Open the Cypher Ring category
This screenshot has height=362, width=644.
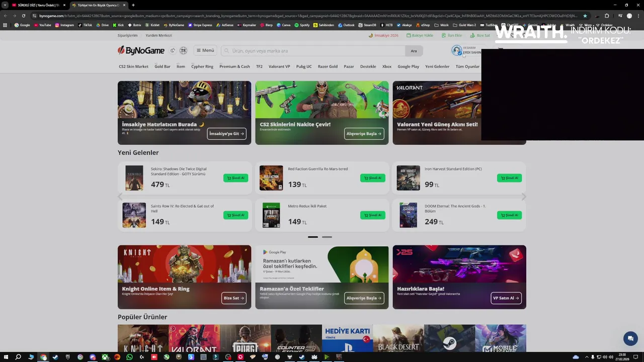point(202,66)
